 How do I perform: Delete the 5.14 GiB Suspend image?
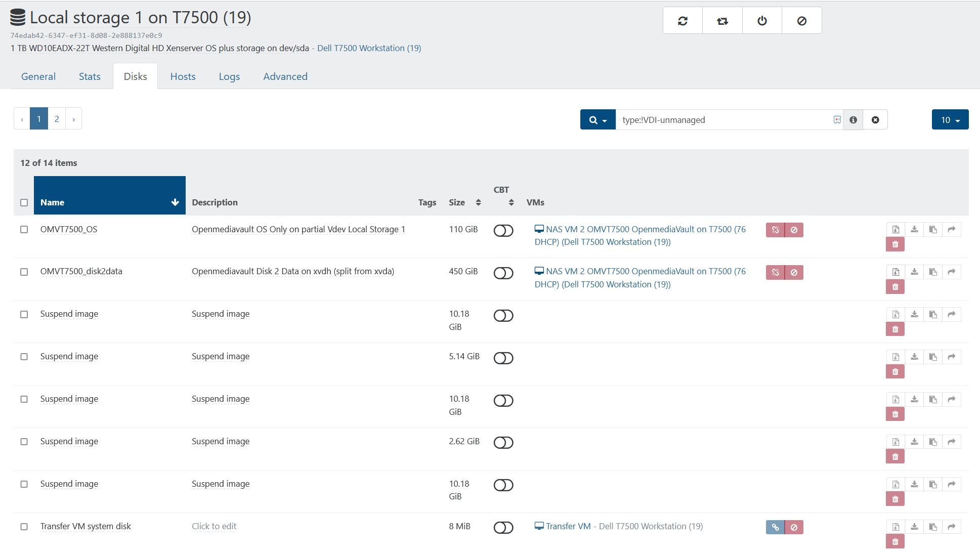895,372
